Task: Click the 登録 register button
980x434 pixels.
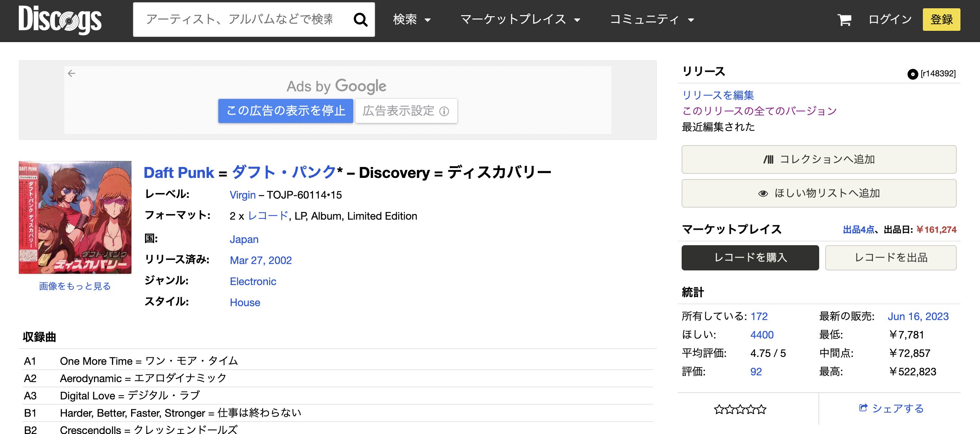Action: point(941,20)
